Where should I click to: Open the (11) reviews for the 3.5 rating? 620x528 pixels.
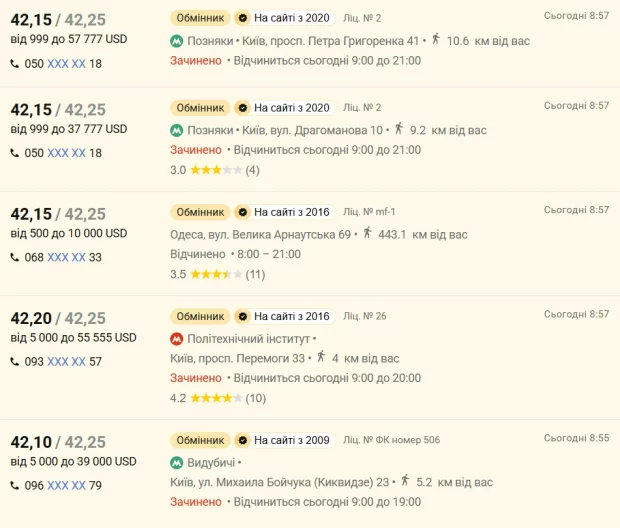[255, 274]
